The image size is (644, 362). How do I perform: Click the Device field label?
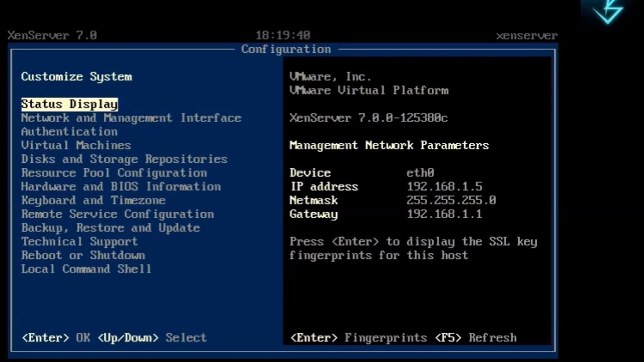pos(310,173)
